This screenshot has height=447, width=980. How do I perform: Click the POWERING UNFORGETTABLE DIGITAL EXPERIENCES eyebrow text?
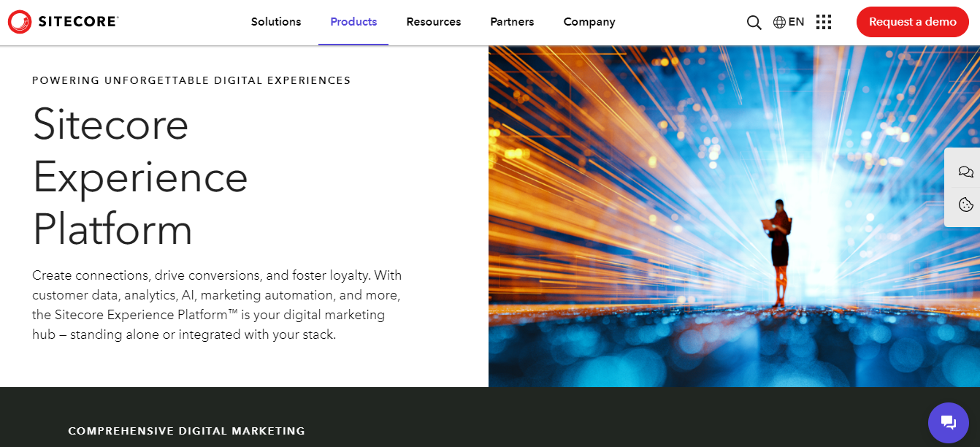pos(191,80)
